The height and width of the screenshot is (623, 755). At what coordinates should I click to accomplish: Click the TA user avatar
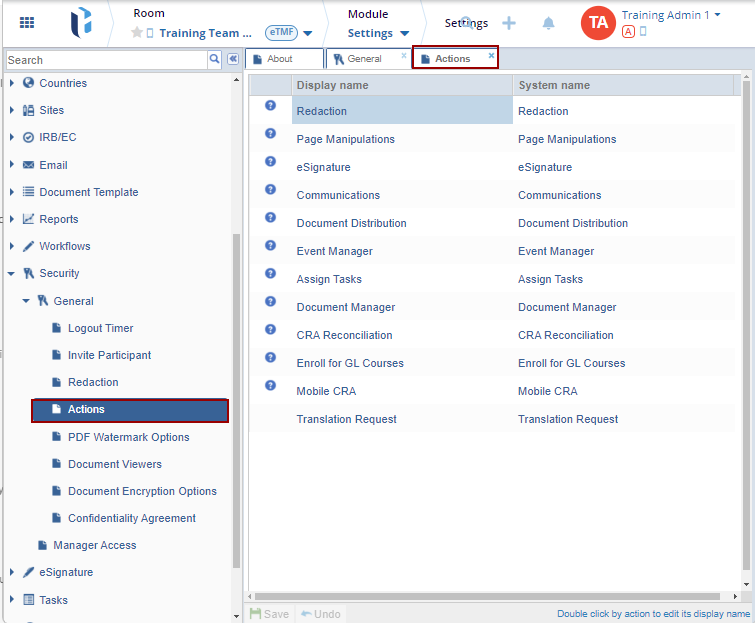[597, 23]
